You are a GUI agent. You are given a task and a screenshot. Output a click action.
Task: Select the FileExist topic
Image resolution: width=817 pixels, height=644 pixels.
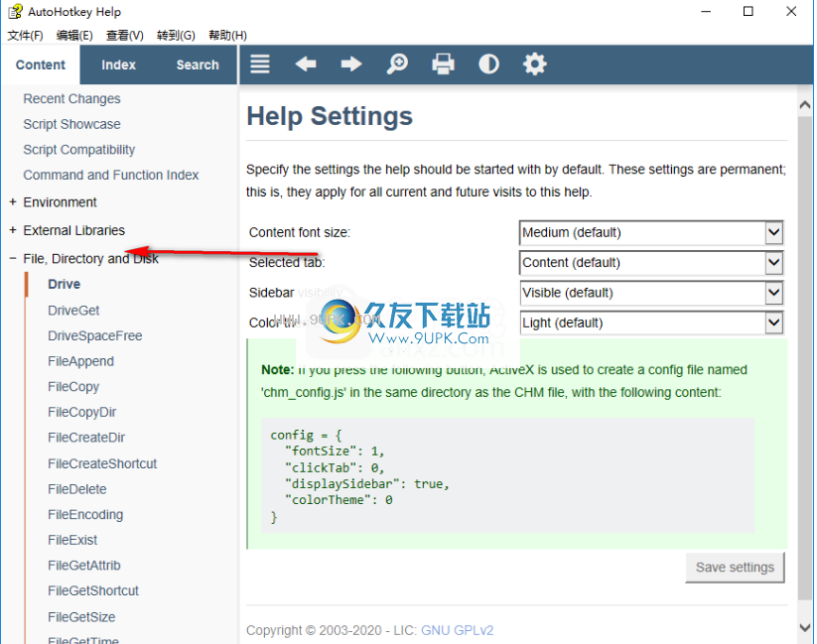tap(72, 540)
